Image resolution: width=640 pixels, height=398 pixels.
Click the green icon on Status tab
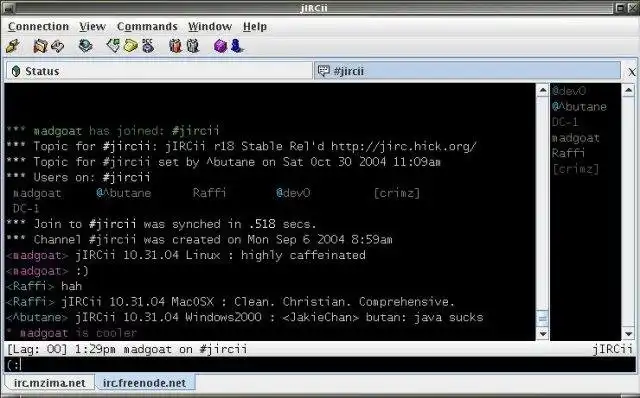pos(16,71)
